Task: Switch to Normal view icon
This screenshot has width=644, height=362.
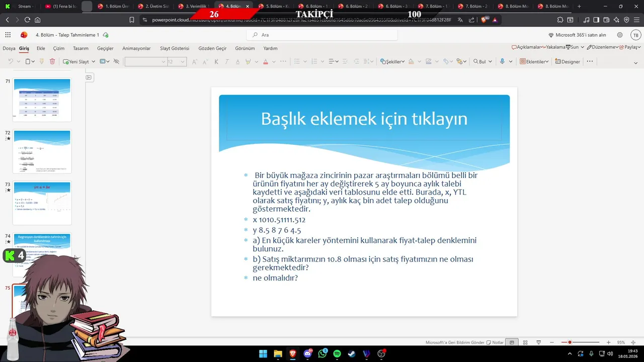Action: point(512,342)
